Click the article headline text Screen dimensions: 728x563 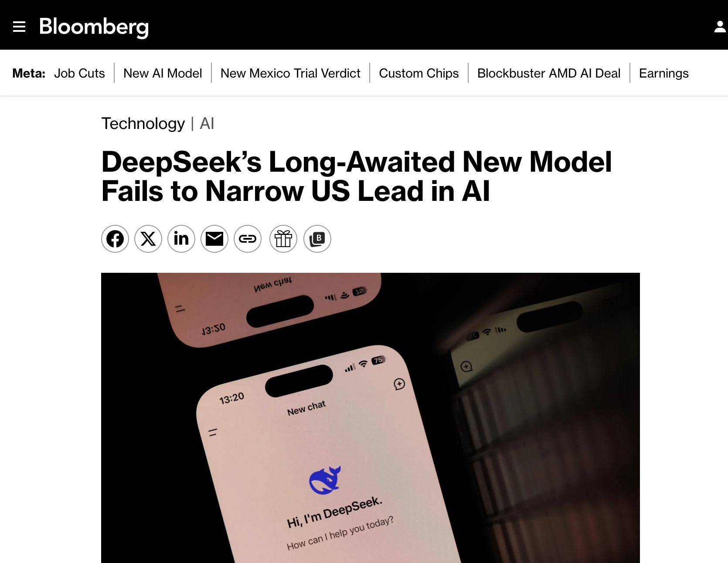click(357, 176)
